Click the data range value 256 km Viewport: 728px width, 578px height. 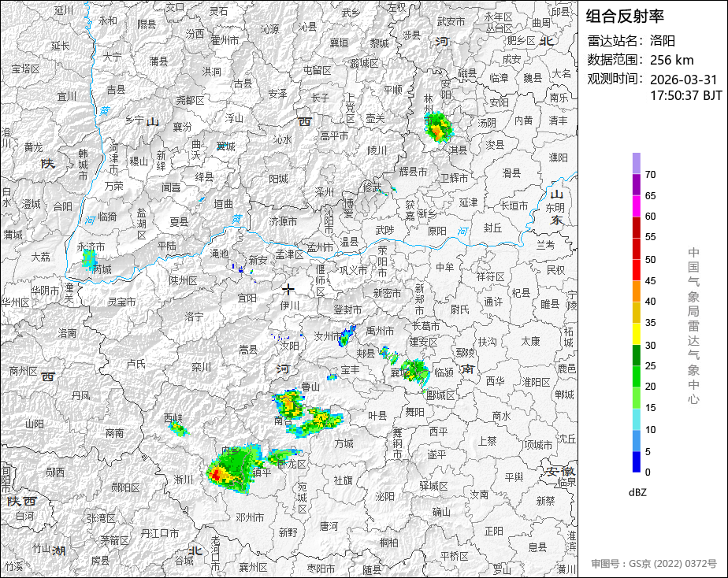[x=672, y=60]
